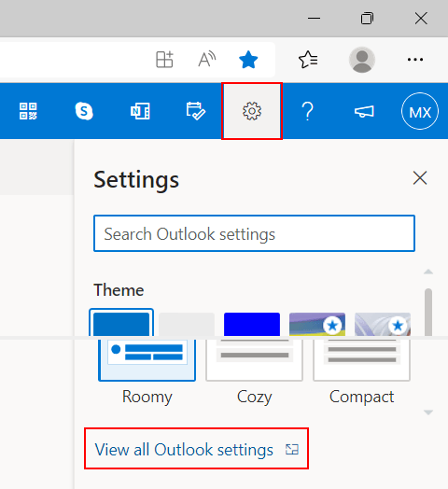Screen dimensions: 448x489
Task: Open the Skype icon in Outlook header
Action: coord(84,111)
